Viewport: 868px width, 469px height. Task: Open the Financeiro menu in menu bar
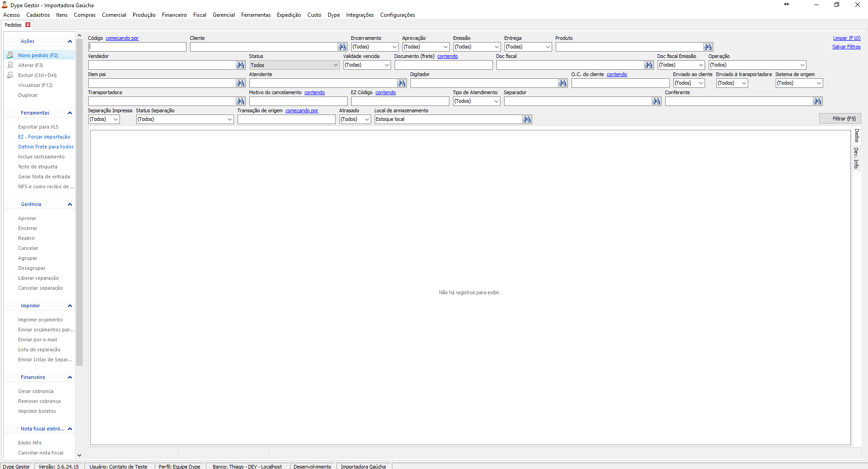pyautogui.click(x=174, y=15)
